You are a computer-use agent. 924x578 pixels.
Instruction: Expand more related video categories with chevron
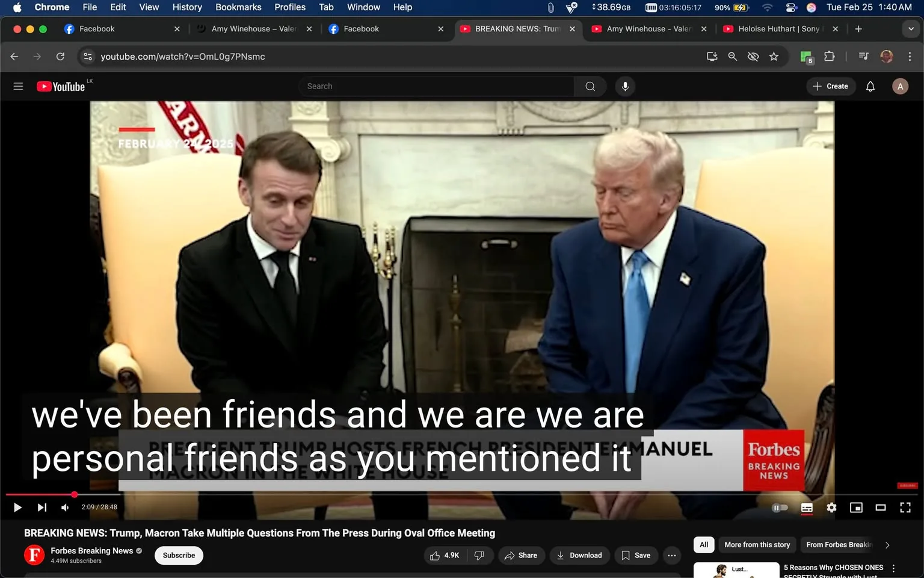click(887, 545)
